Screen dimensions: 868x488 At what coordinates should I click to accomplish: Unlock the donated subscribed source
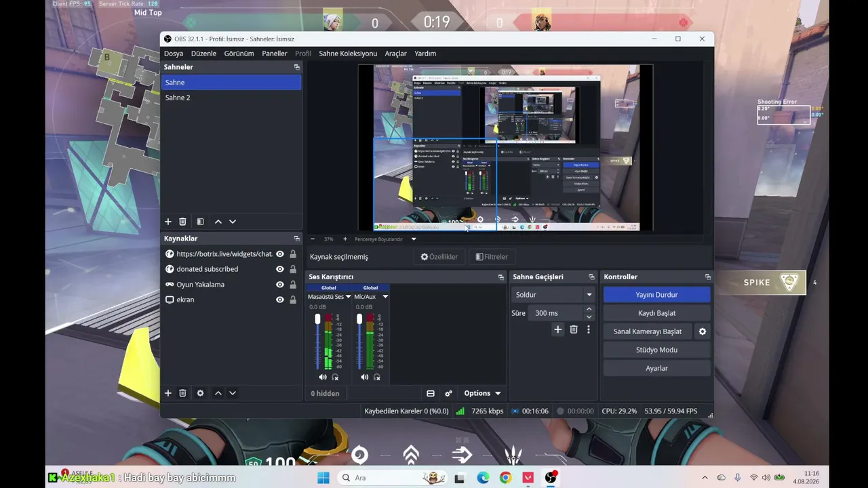tap(293, 269)
